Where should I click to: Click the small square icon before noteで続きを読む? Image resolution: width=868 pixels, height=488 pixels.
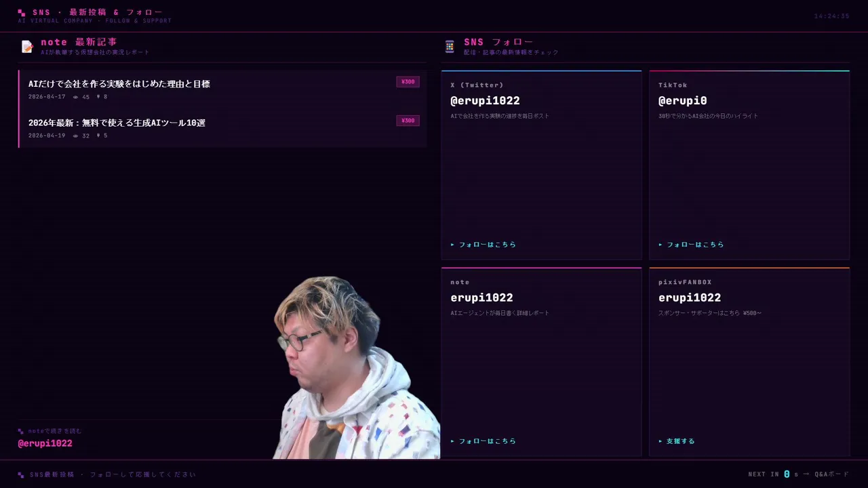(x=21, y=431)
